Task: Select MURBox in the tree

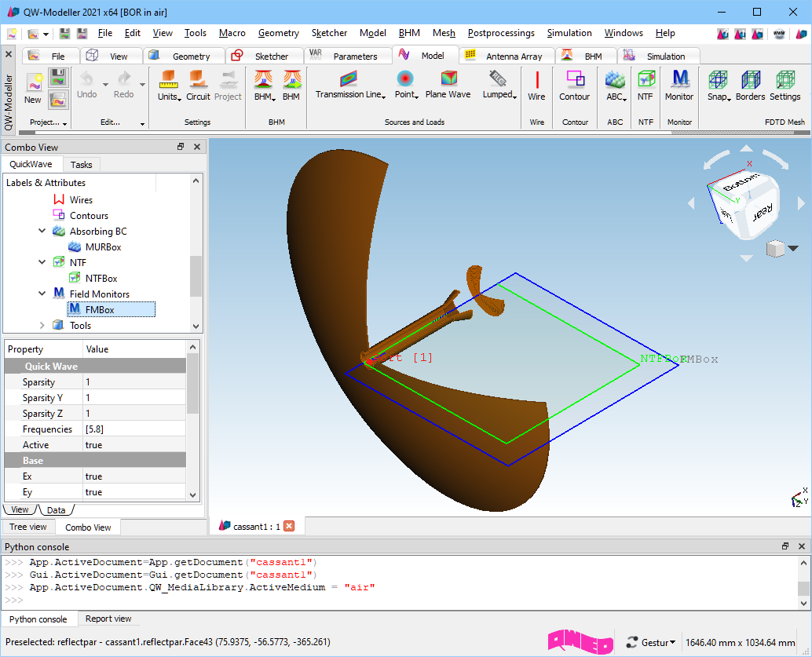Action: click(103, 247)
